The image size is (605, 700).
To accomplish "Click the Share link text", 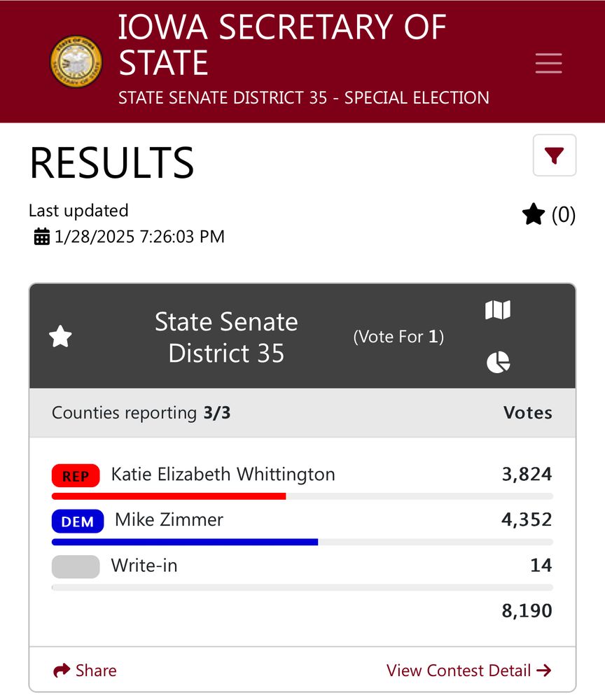I will pos(96,670).
